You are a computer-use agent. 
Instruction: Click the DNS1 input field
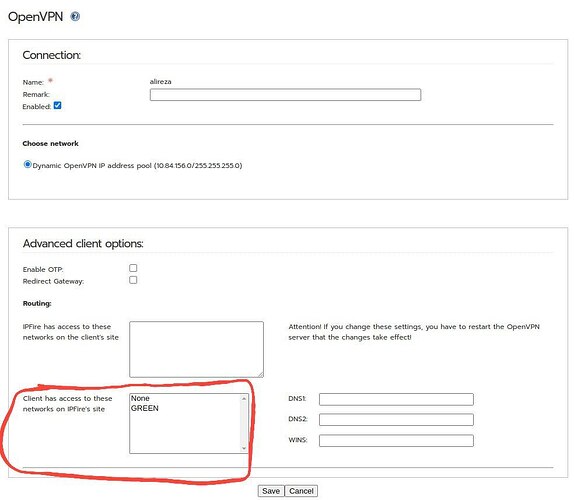click(x=396, y=399)
